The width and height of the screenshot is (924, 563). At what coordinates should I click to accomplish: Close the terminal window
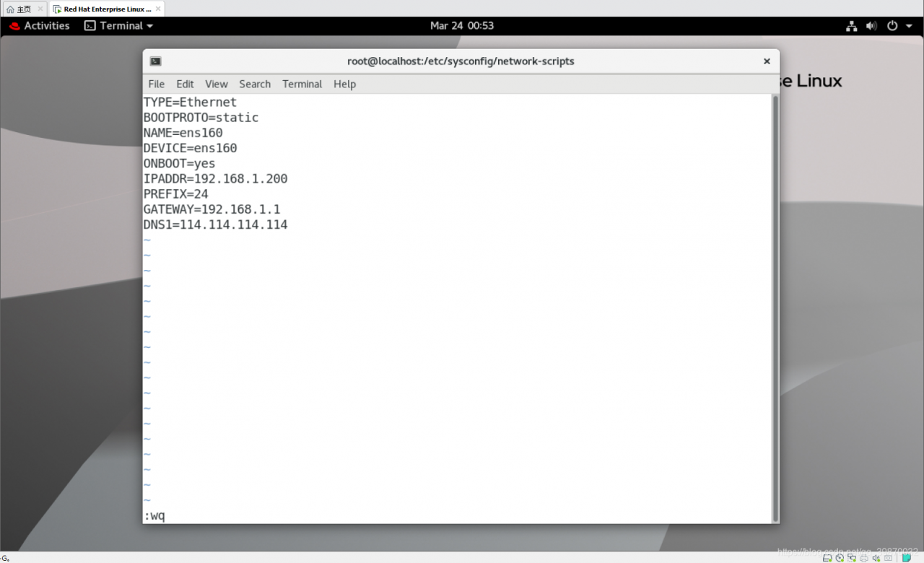click(x=767, y=61)
